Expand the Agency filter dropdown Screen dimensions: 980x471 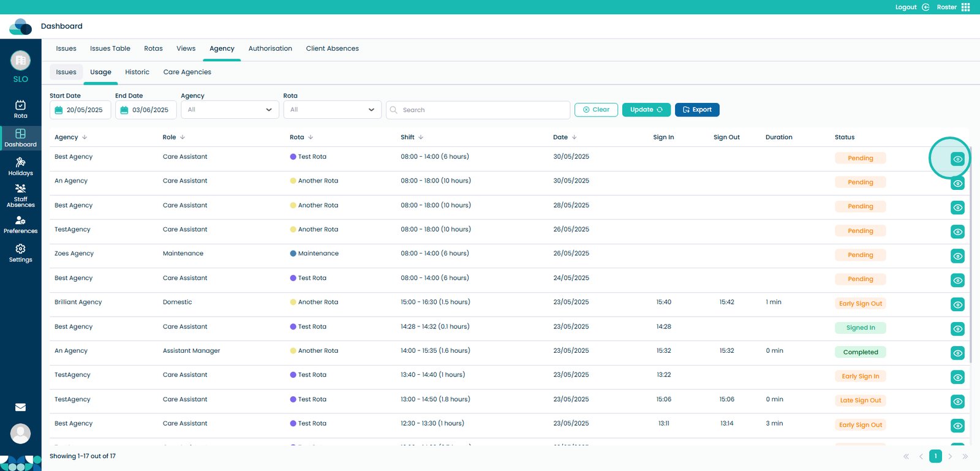click(230, 110)
